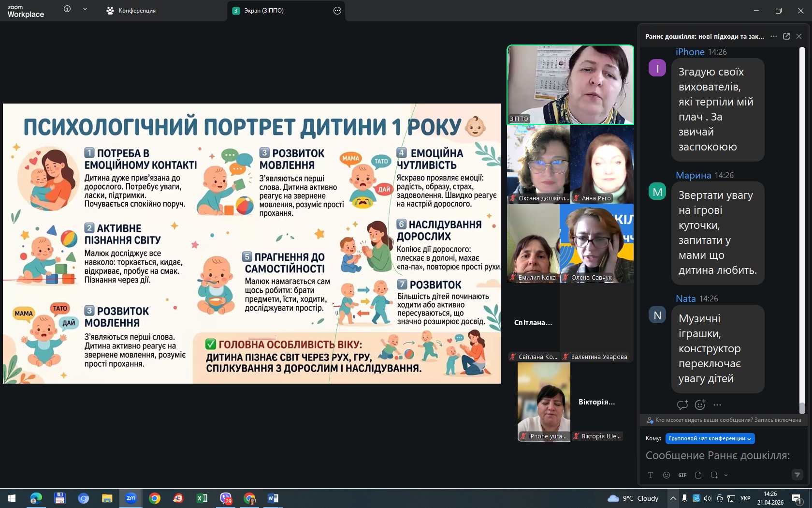Pop out the chat panel window
This screenshot has width=812, height=508.
tap(786, 36)
